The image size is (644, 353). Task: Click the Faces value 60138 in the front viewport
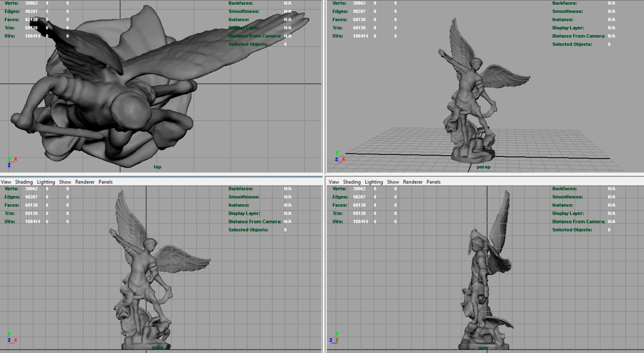tap(31, 205)
